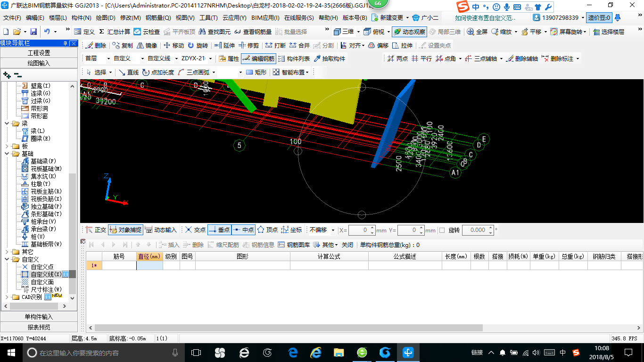Select the 拉伸 stretch tool
Viewport: 644px width, 362px height.
[402, 46]
